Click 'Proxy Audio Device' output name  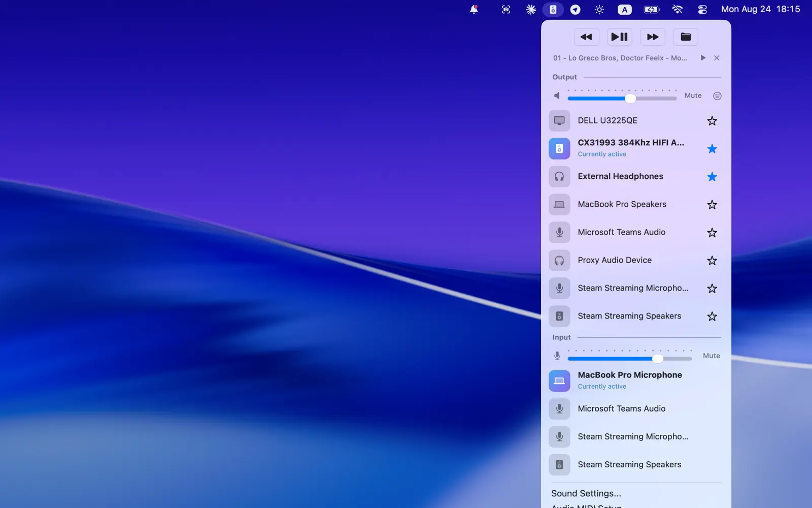click(x=615, y=260)
